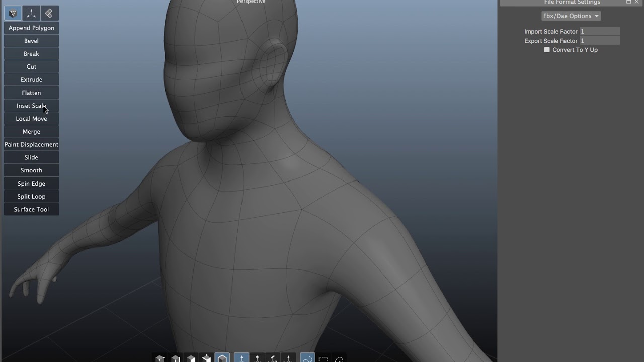Open the UV tiles tools tab icon

[x=49, y=13]
